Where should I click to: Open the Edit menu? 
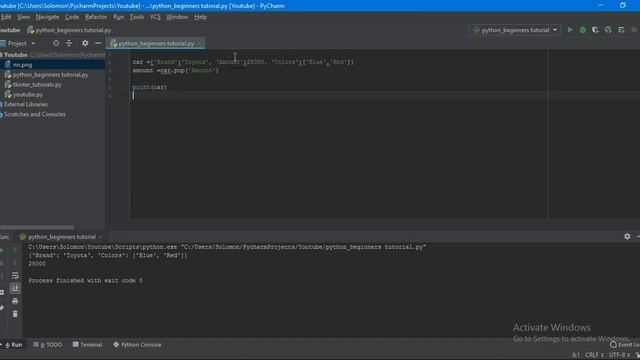(6, 17)
